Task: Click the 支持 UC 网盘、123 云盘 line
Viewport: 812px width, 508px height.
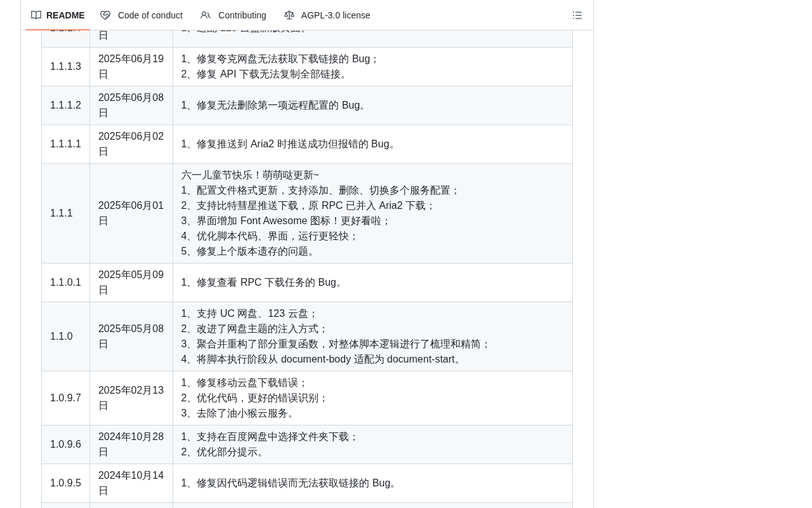Action: coord(249,314)
